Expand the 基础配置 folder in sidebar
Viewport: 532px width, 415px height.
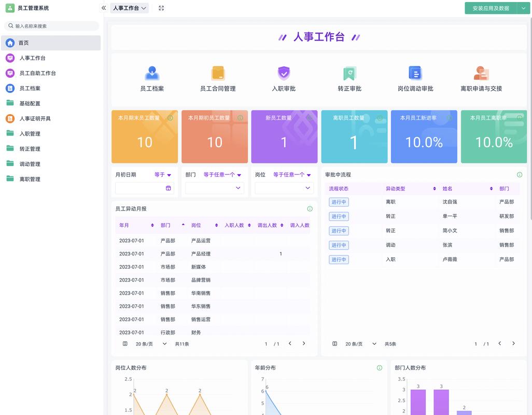(51, 103)
